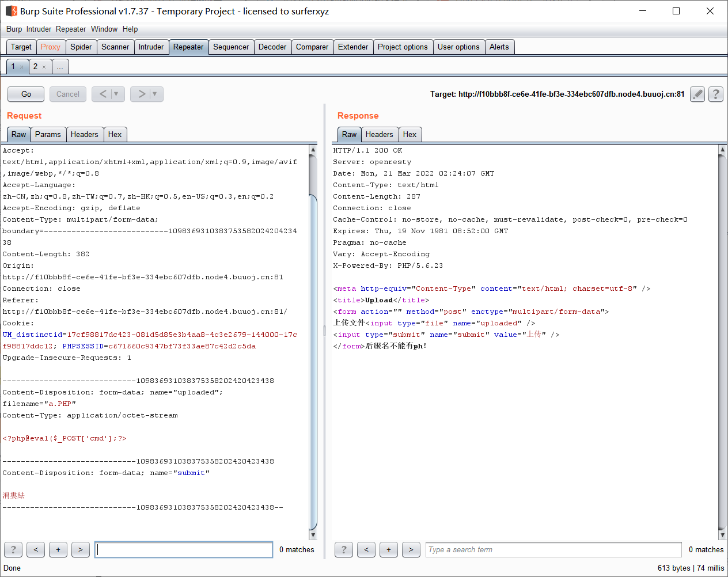
Task: Switch to the Sequencer tab
Action: click(231, 47)
